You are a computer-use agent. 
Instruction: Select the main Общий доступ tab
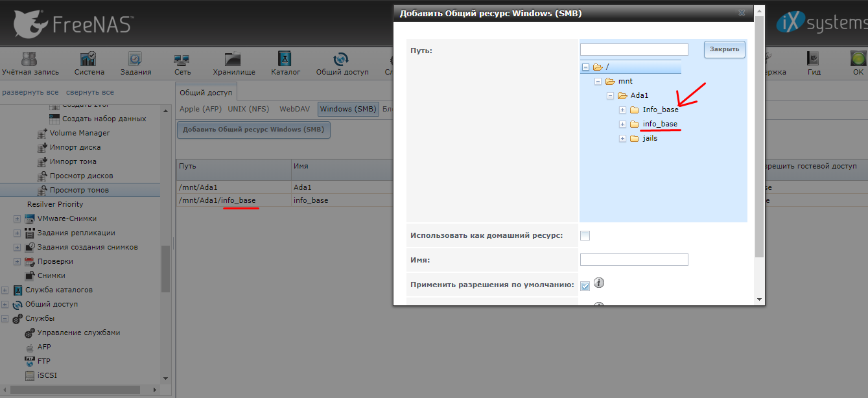(x=206, y=93)
